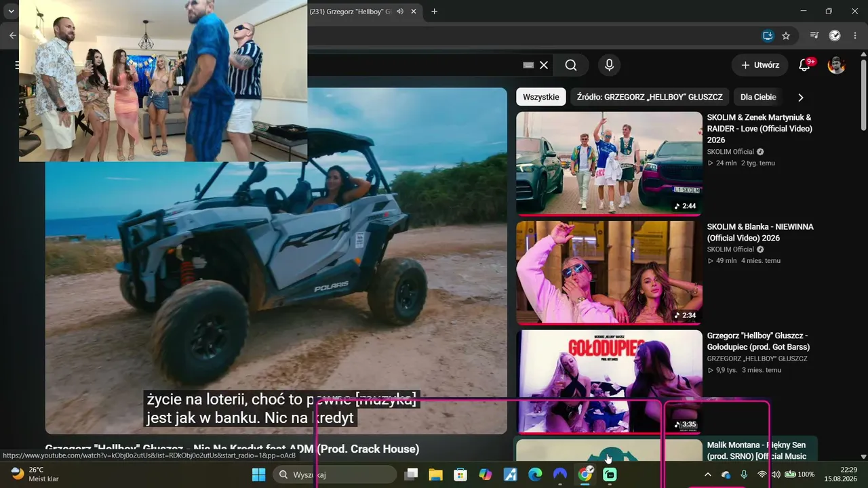Open the battery 100% tray indicator
Viewport: 868px width, 488px height.
[800, 474]
